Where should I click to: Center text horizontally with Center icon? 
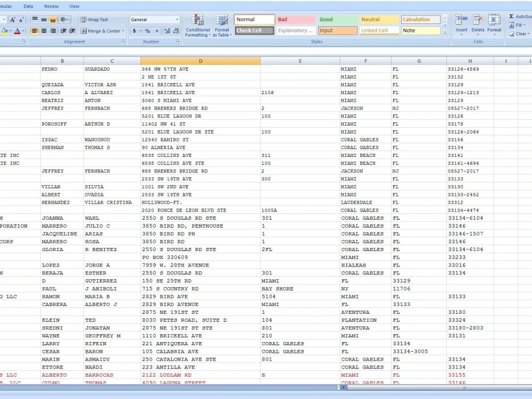coord(44,31)
